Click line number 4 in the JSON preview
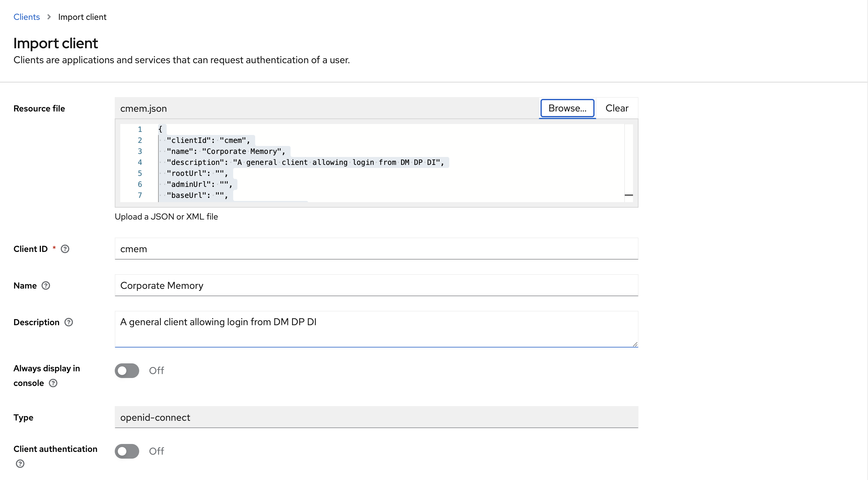This screenshot has width=868, height=480. pos(140,162)
